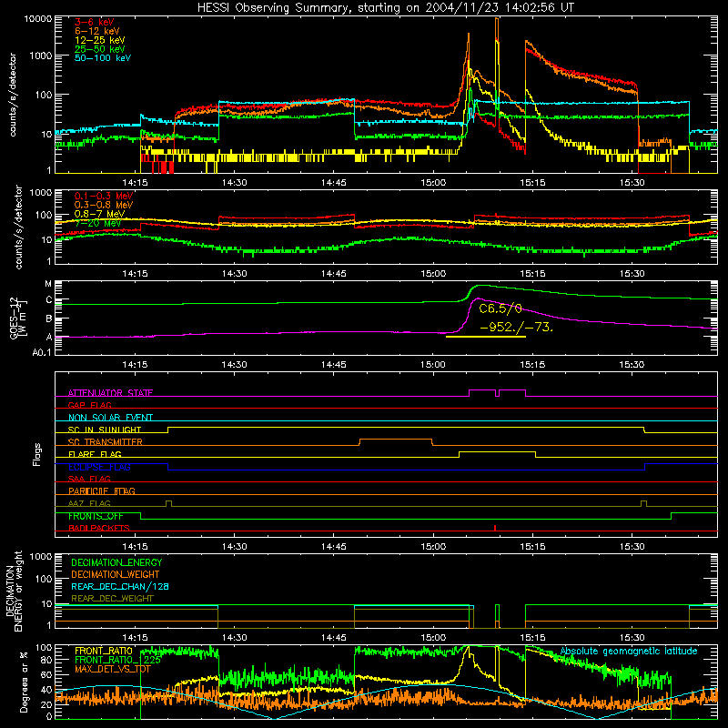Click the FRONT_RATIO_1225 legend label

pyautogui.click(x=118, y=660)
